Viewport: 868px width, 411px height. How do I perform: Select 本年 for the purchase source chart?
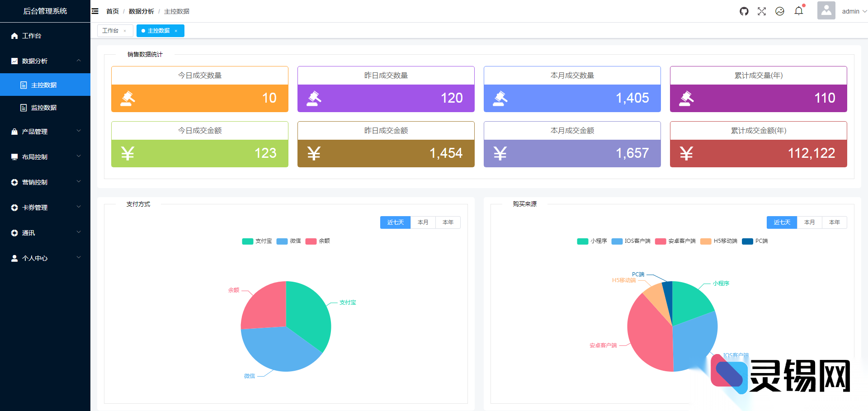(x=835, y=222)
